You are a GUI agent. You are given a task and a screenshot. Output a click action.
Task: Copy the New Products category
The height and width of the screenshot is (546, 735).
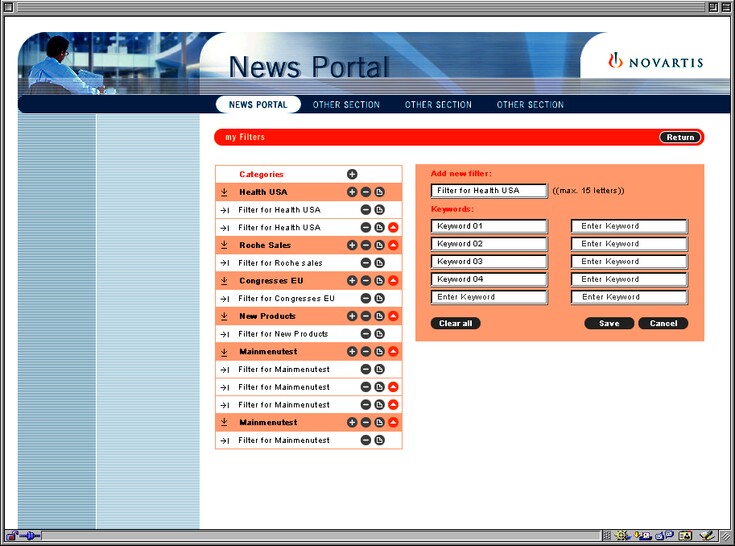(x=379, y=316)
